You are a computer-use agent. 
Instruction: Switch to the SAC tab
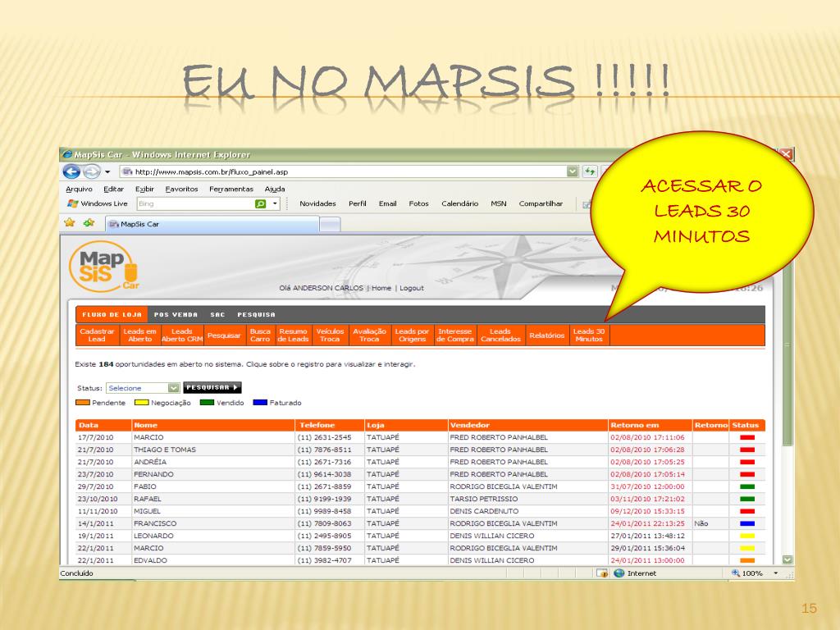pyautogui.click(x=217, y=315)
